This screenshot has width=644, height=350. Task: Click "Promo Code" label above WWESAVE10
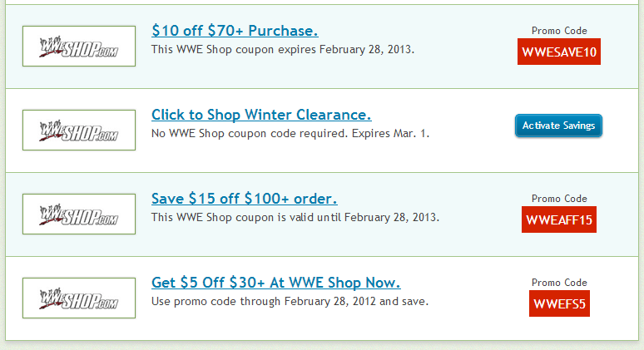(559, 31)
